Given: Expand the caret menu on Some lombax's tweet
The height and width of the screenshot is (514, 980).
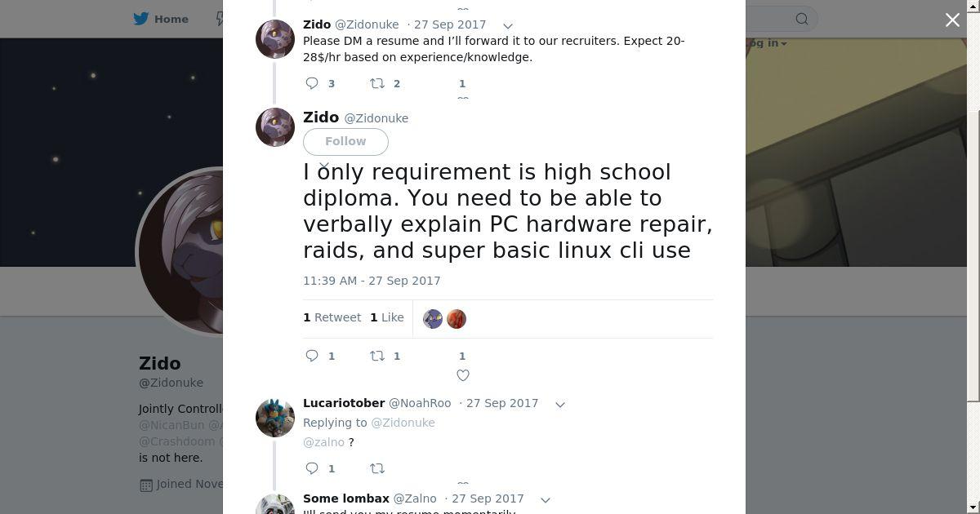Looking at the screenshot, I should click(x=546, y=500).
